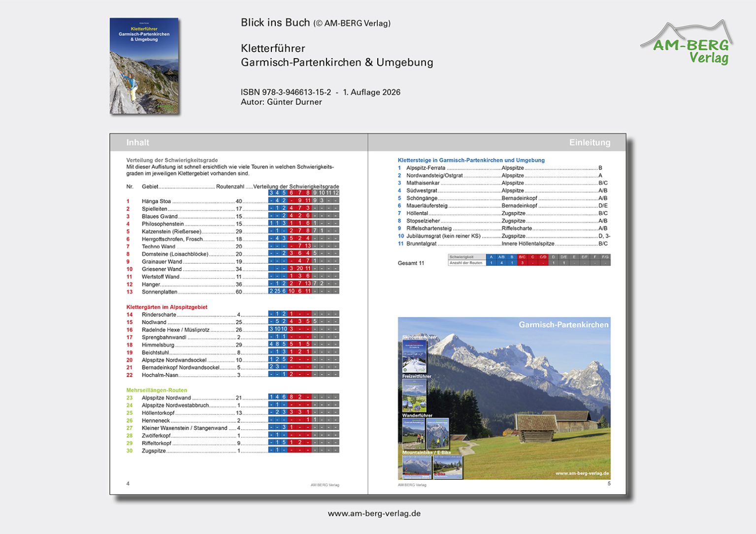The width and height of the screenshot is (756, 534).
Task: Select the Mountainbike guide cover icon
Action: click(x=416, y=466)
